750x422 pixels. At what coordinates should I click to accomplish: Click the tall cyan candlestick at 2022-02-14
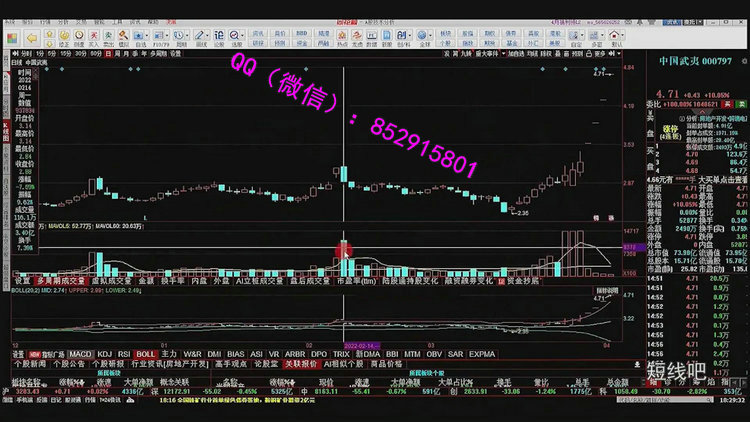point(344,176)
